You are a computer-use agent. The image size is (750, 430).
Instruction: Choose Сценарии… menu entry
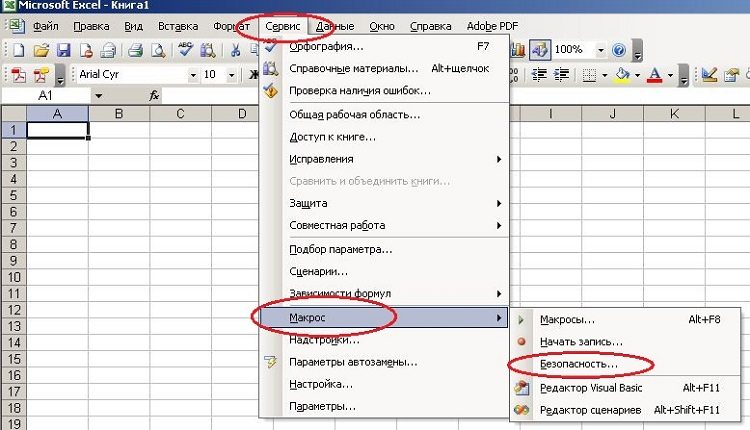tap(383, 271)
